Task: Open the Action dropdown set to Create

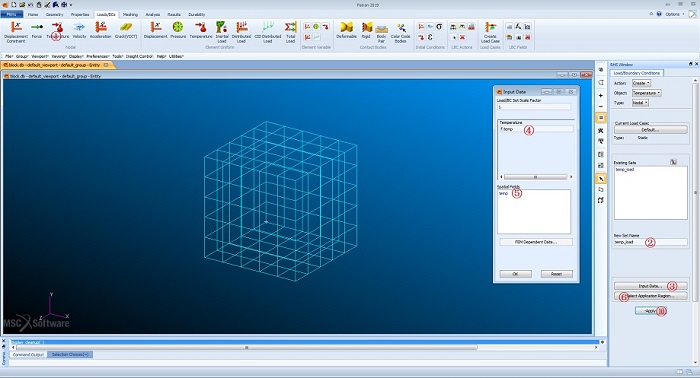Action: point(641,83)
